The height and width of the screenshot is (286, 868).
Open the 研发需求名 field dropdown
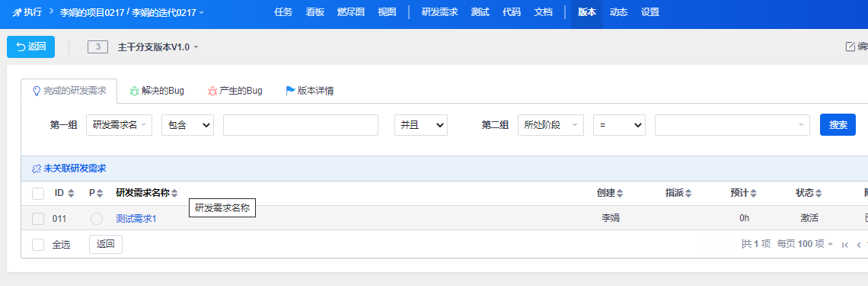(119, 125)
